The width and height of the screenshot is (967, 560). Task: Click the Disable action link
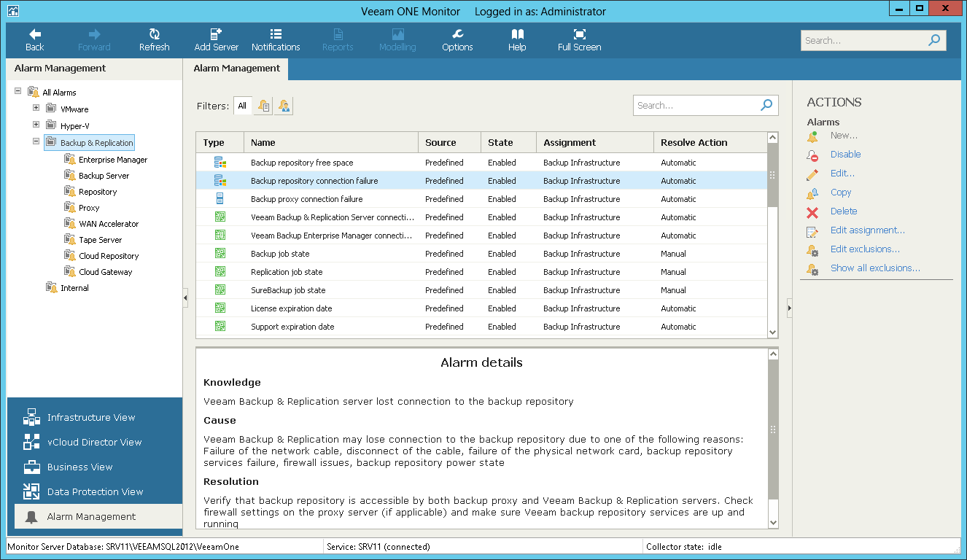[845, 155]
